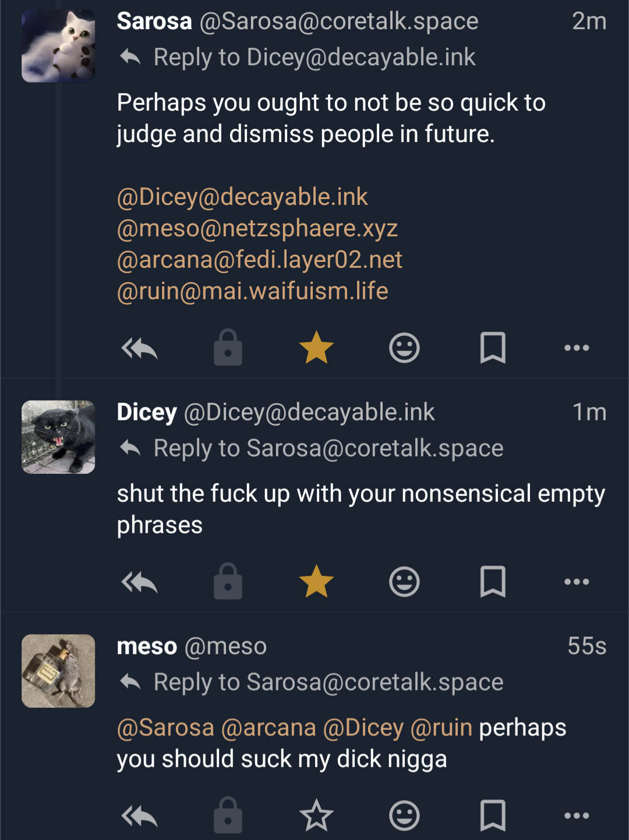Image resolution: width=629 pixels, height=840 pixels.
Task: Reply to Dicey's post with reply-all icon
Action: pos(139,582)
